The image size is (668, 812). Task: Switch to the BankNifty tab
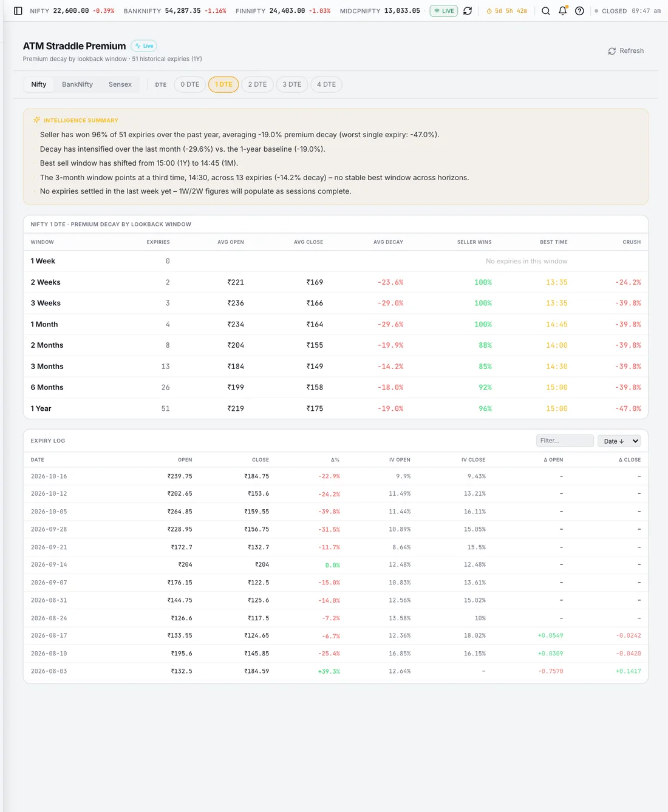click(x=77, y=84)
